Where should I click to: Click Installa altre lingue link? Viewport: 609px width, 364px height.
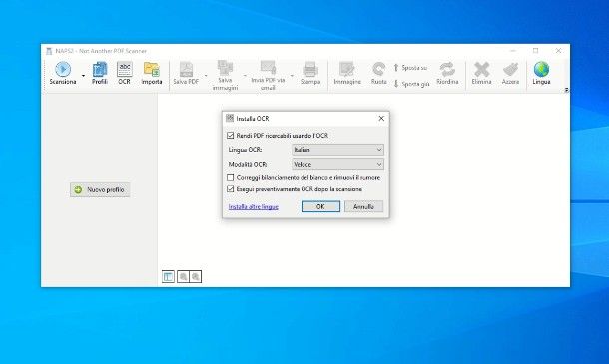click(x=254, y=206)
